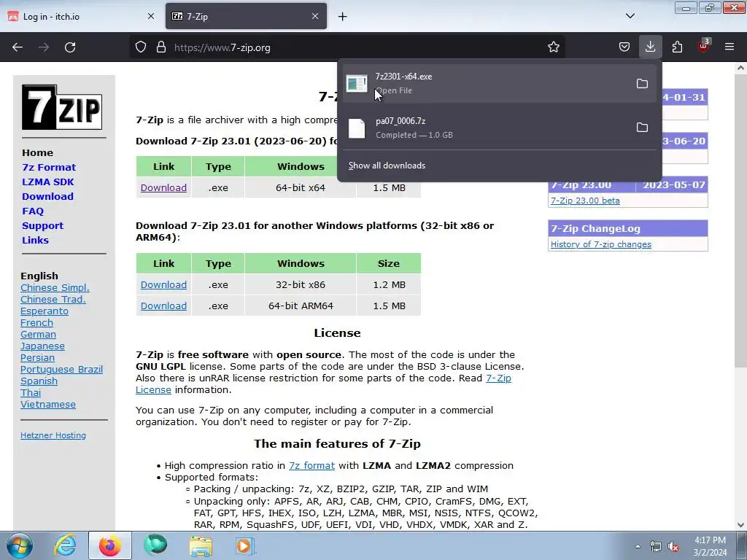Reload the 7-Zip page
Viewport: 747px width, 560px height.
click(70, 47)
